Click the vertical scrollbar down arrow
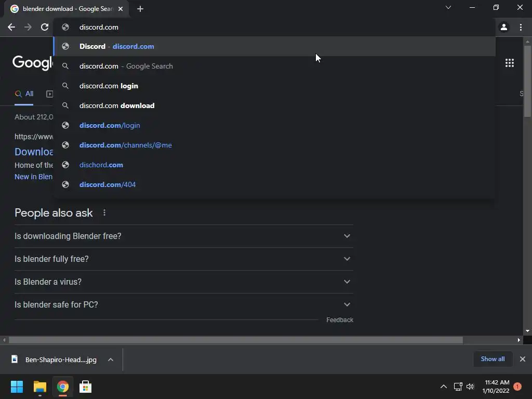Screen dimensions: 532x399 tap(527, 331)
